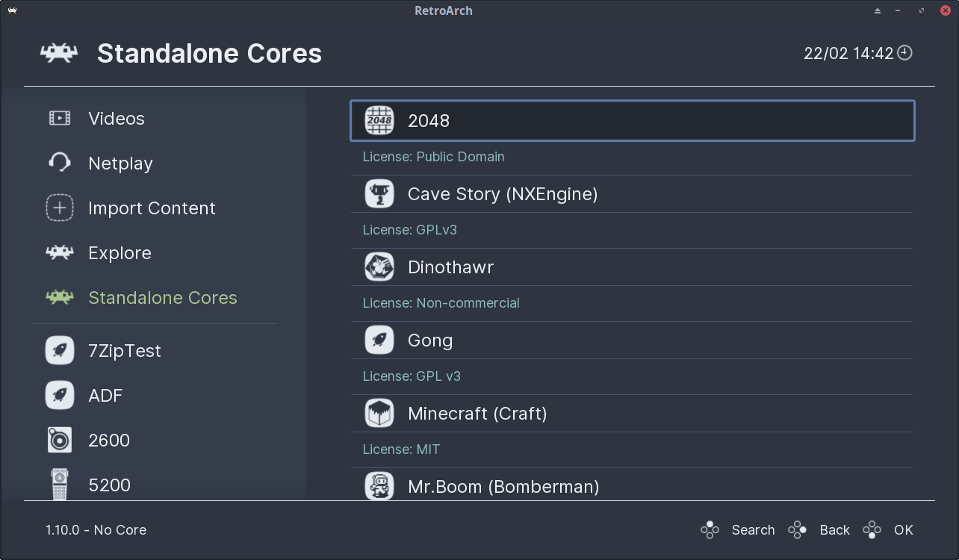Click the RetroArch title bar app icon

(x=12, y=10)
